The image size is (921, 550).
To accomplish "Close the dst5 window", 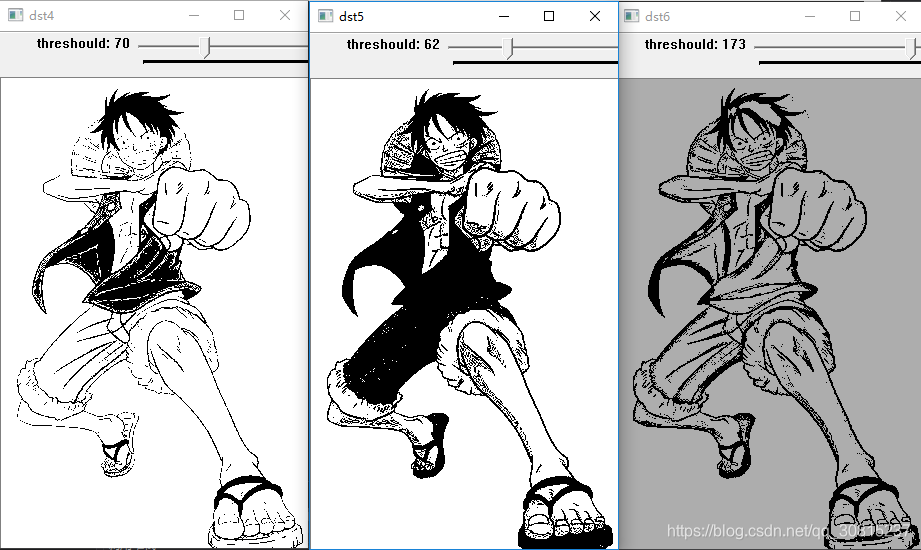I will click(595, 16).
